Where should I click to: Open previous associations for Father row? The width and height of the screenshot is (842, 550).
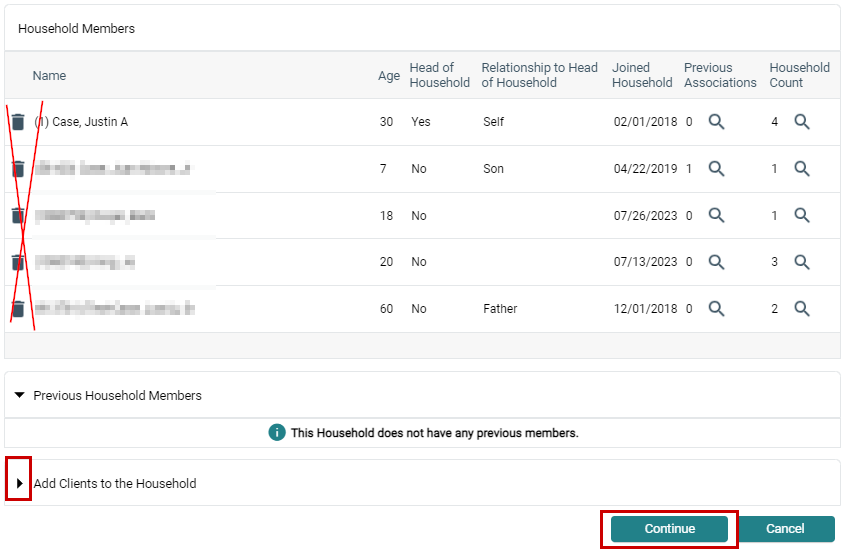pos(716,309)
